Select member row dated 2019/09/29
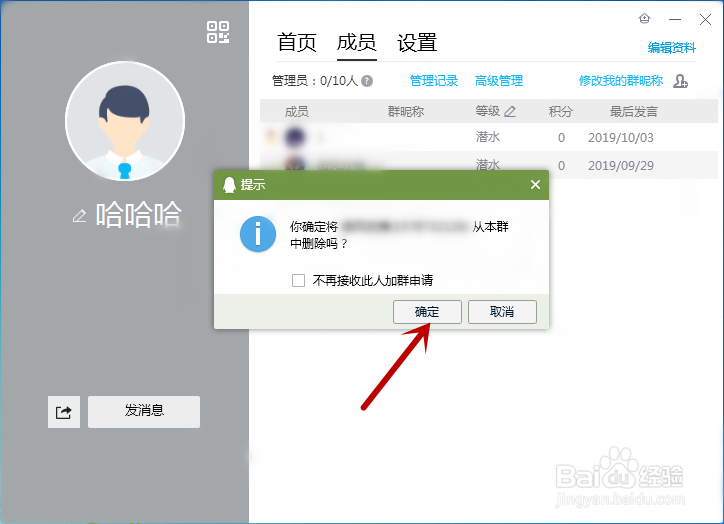 489,165
